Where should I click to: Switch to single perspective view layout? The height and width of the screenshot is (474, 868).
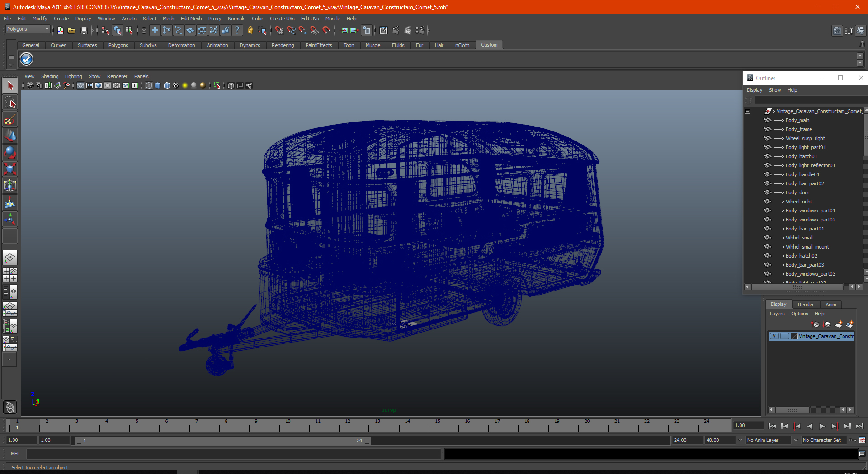coord(10,258)
